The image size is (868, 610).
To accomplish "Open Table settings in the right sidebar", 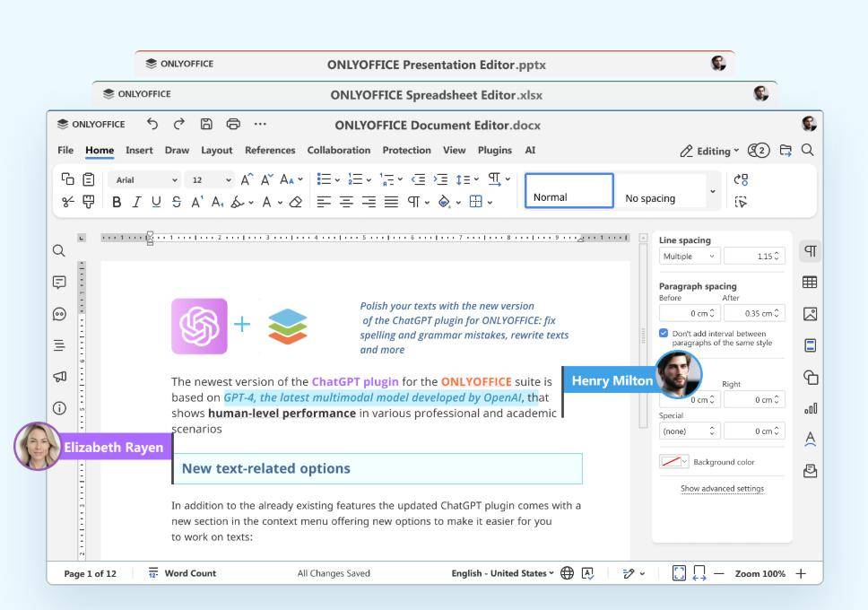I will tap(810, 283).
